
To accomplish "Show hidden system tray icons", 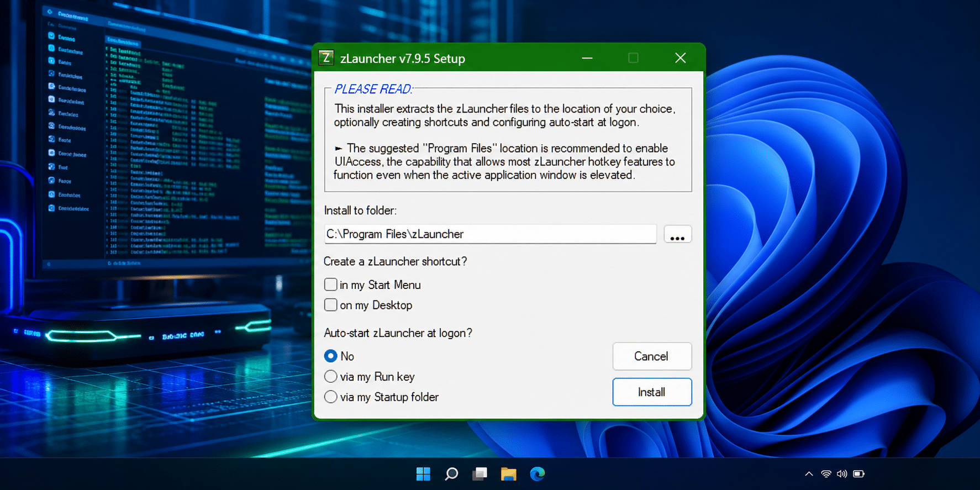I will (x=809, y=474).
